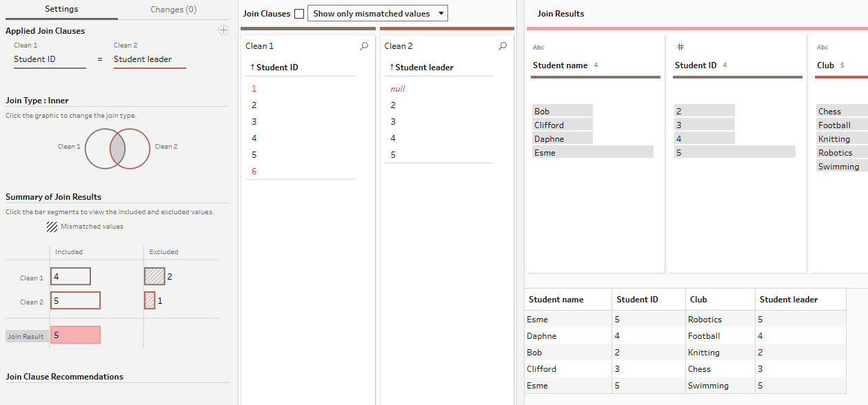Viewport: 868px width, 405px height.
Task: Click the number type icon above Student ID
Action: (x=680, y=47)
